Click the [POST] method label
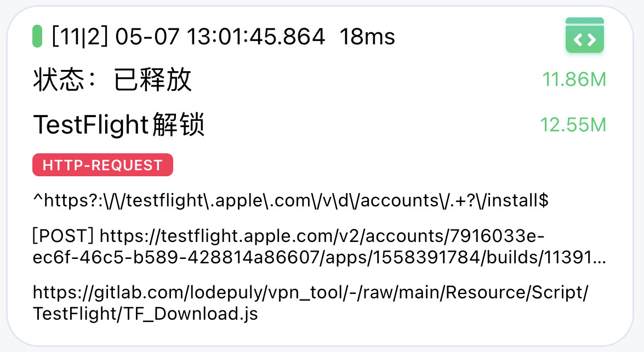Screen dimensions: 644x352 (63, 236)
